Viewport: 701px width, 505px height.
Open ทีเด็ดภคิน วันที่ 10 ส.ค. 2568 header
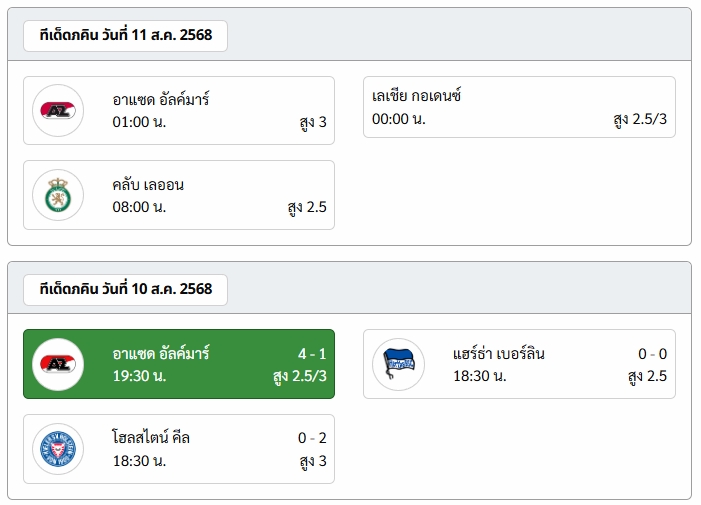pos(126,290)
